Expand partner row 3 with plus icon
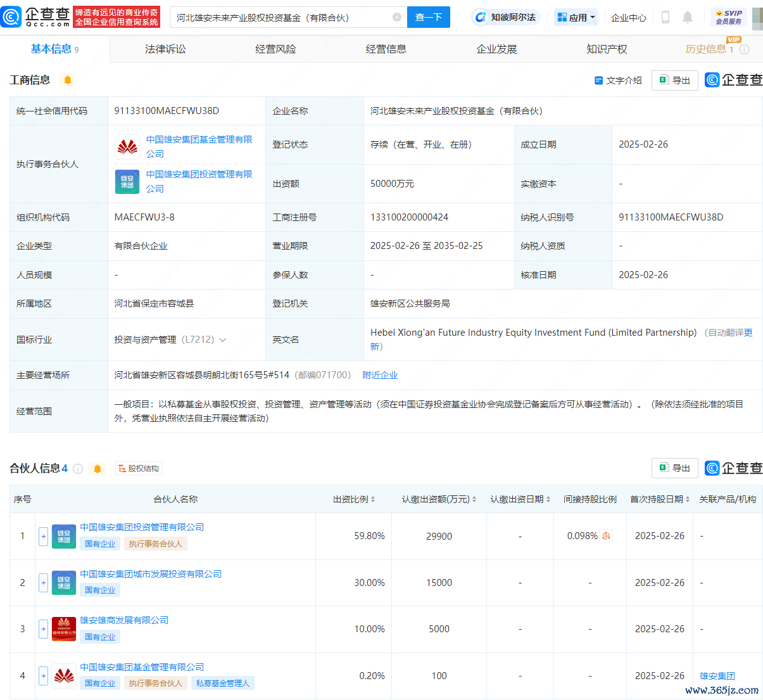Image resolution: width=763 pixels, height=700 pixels. click(x=43, y=629)
